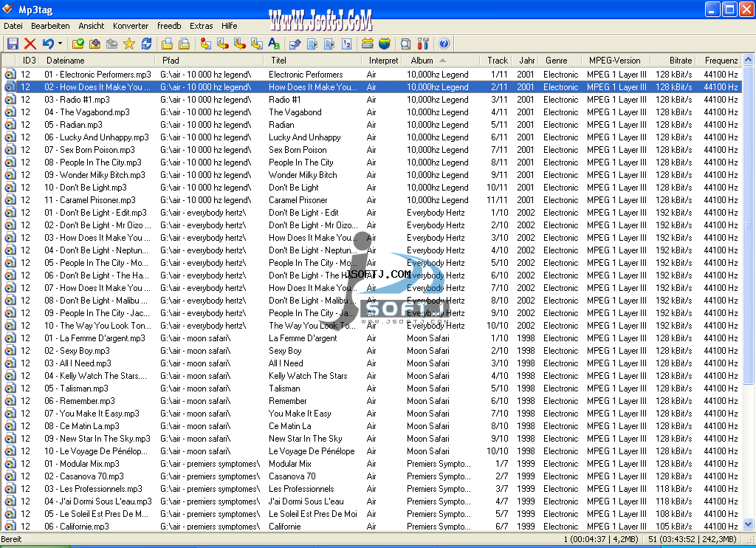Viewport: 756px width, 548px height.
Task: Change directory with green-check folder icon
Action: coord(78,44)
